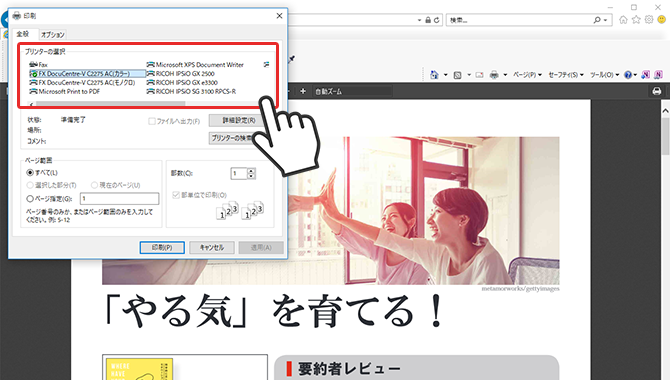Click the ページ指定 page number input field
The width and height of the screenshot is (670, 380).
(119, 198)
